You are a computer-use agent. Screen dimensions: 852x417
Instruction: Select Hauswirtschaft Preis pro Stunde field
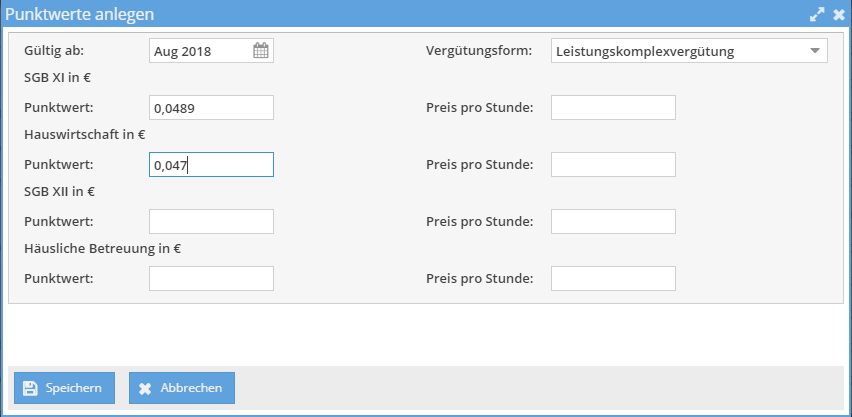click(x=613, y=164)
